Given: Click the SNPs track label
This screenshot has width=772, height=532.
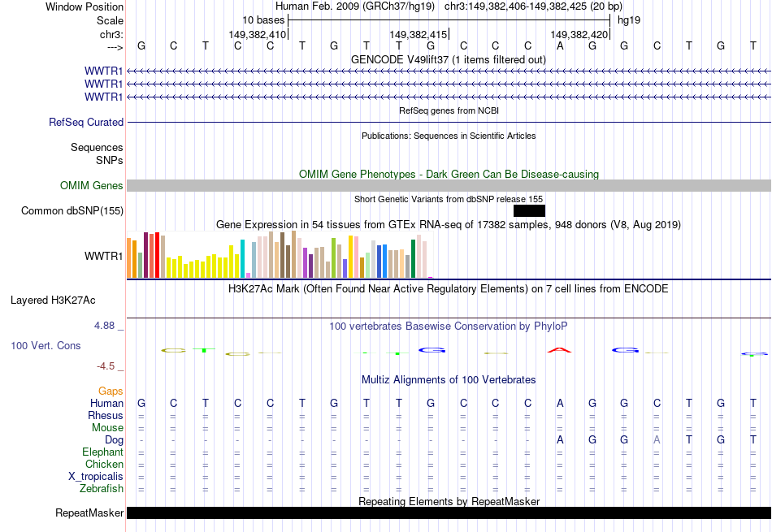Looking at the screenshot, I should click(x=110, y=160).
